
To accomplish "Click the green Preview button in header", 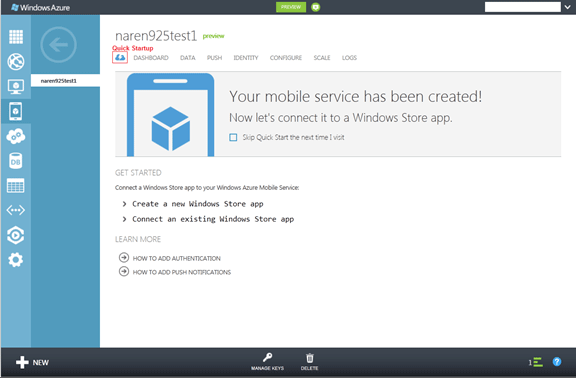I will pos(291,7).
